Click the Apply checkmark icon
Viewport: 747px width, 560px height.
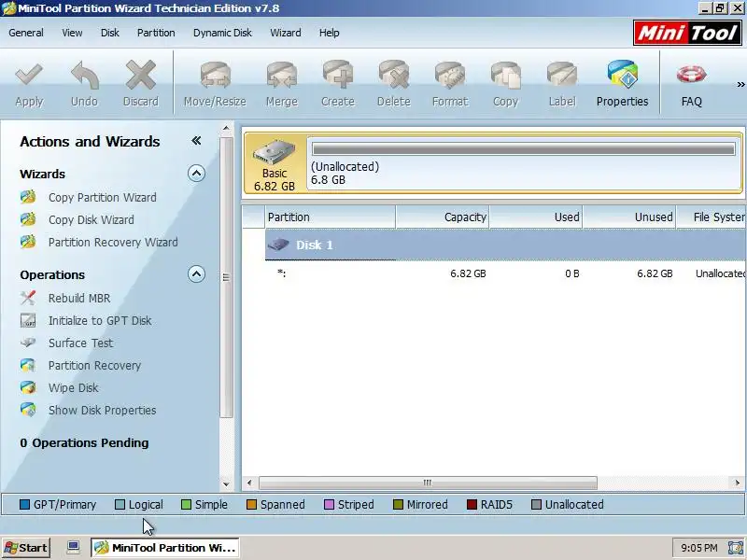(x=29, y=75)
